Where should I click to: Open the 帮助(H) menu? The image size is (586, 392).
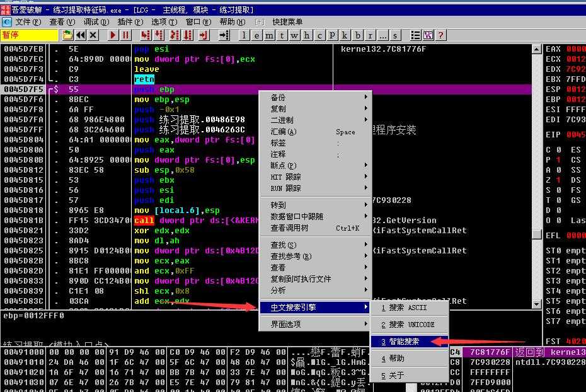233,22
